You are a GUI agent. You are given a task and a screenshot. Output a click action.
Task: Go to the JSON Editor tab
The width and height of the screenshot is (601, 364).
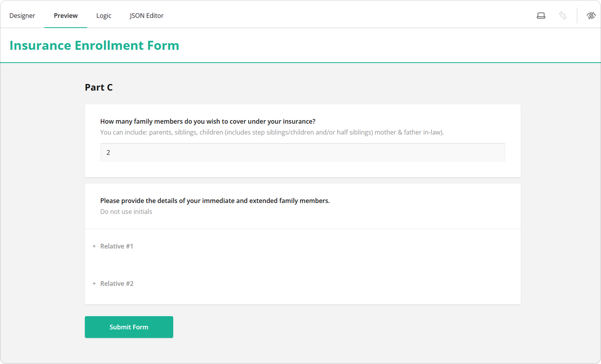tap(146, 16)
